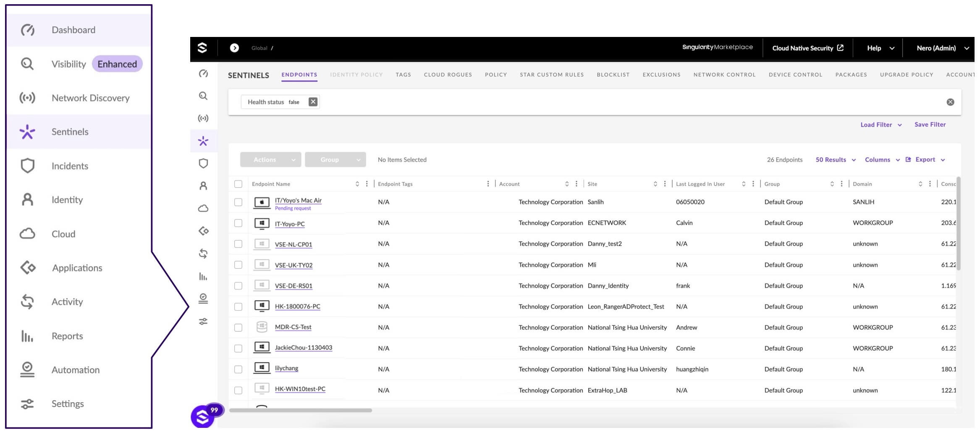The image size is (980, 435).
Task: Open Activity in the expanded sidebar
Action: (79, 302)
